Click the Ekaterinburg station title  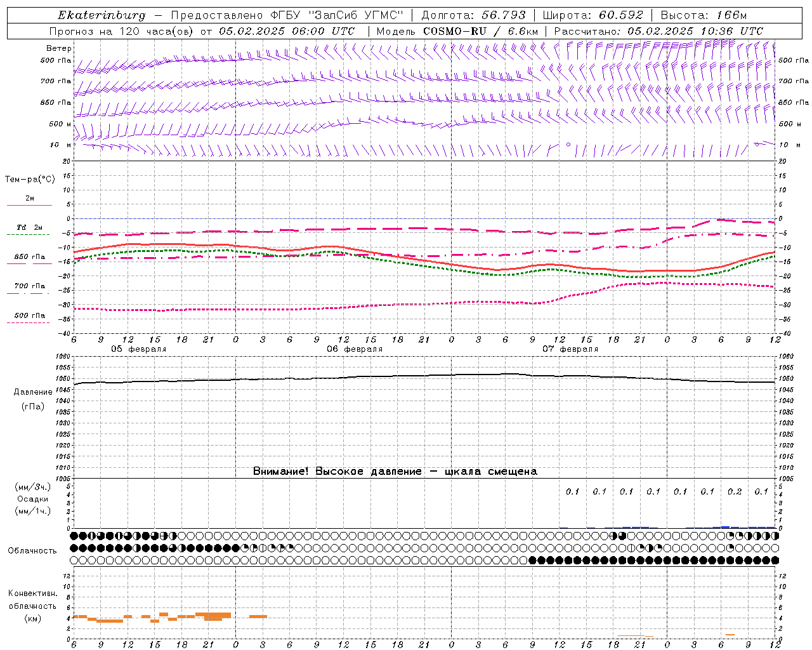[x=101, y=15]
